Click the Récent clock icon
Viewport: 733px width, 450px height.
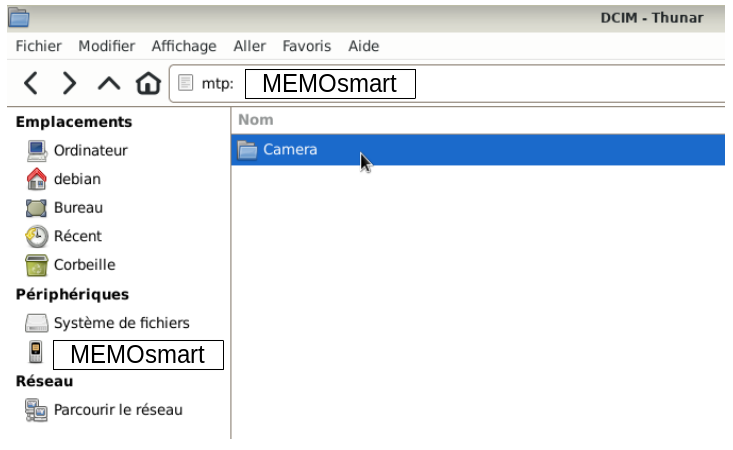pyautogui.click(x=36, y=236)
